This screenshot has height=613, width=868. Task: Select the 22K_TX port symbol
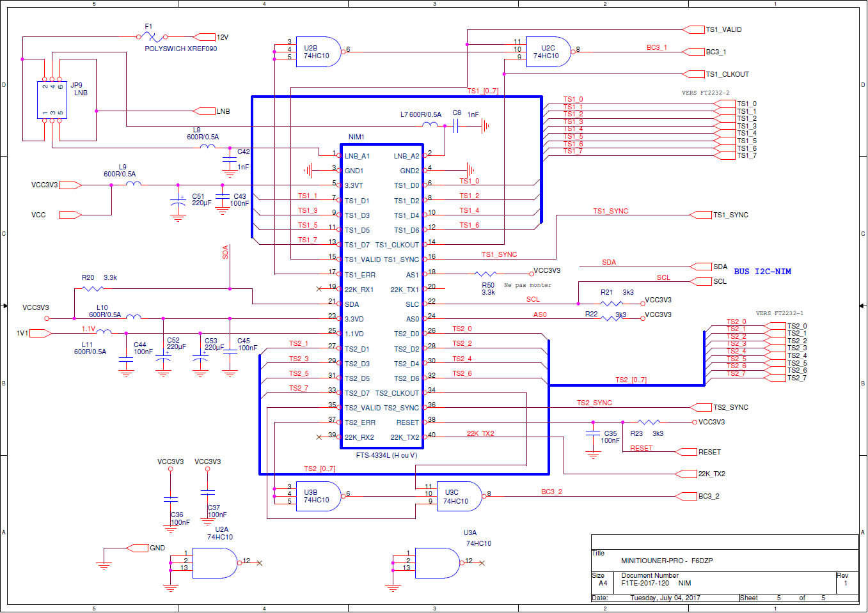point(687,474)
